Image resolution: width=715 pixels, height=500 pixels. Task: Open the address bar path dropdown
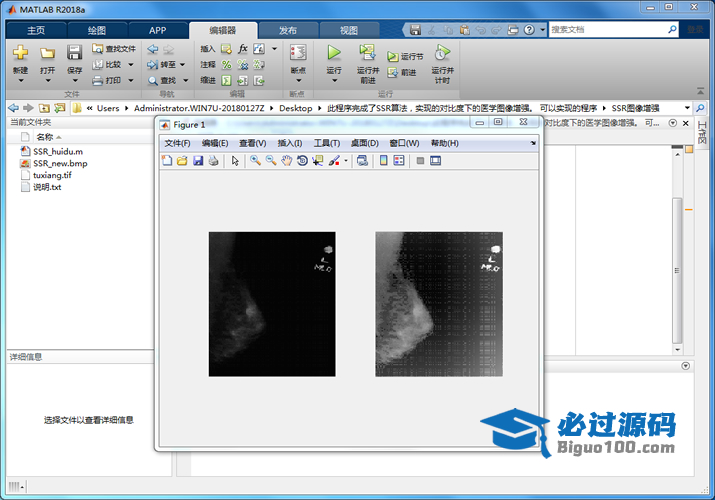click(x=687, y=108)
